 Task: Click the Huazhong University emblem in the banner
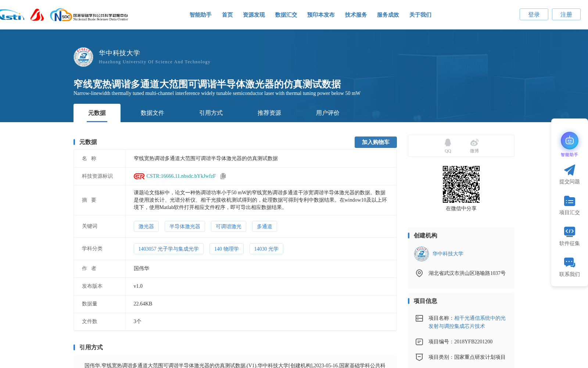click(x=83, y=57)
